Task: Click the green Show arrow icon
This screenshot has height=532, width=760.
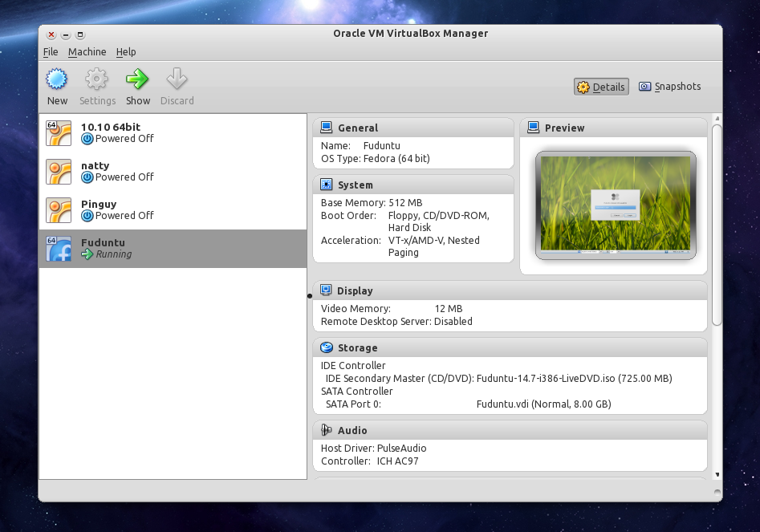Action: tap(137, 79)
